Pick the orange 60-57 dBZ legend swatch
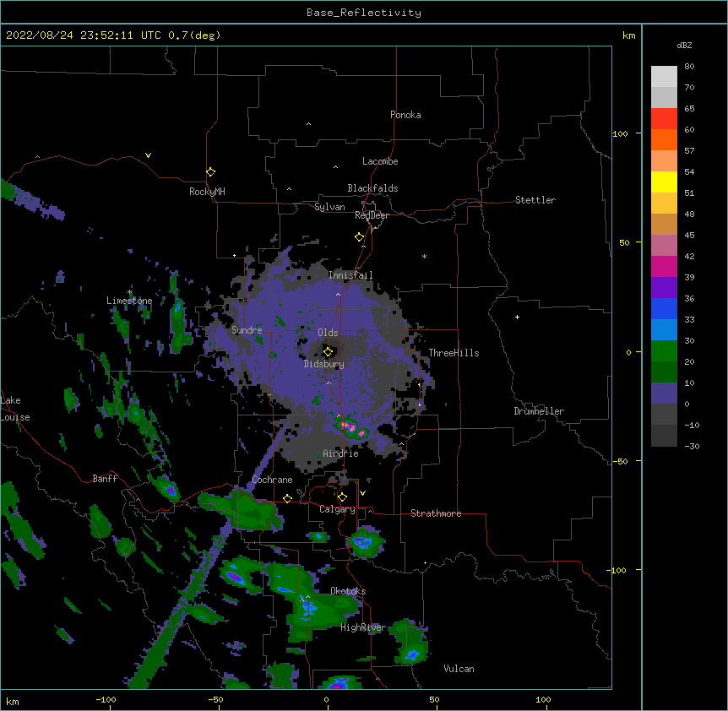The image size is (728, 711). coord(664,139)
